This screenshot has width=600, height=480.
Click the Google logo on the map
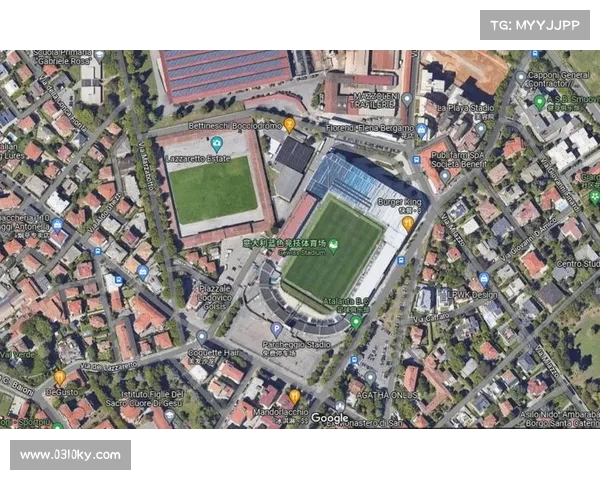(329, 418)
